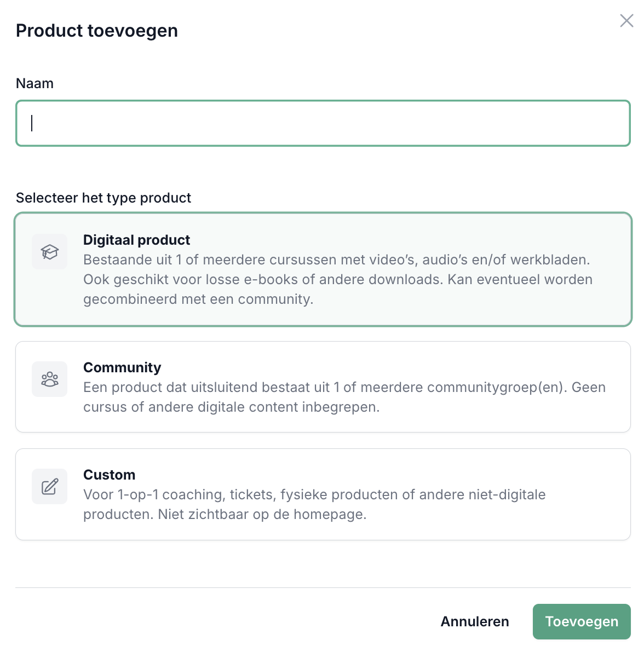Focus the Naam text field

coord(323,123)
